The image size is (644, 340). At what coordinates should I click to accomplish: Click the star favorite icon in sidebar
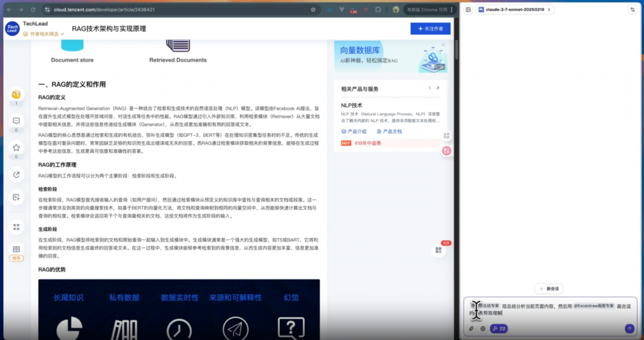pyautogui.click(x=16, y=148)
